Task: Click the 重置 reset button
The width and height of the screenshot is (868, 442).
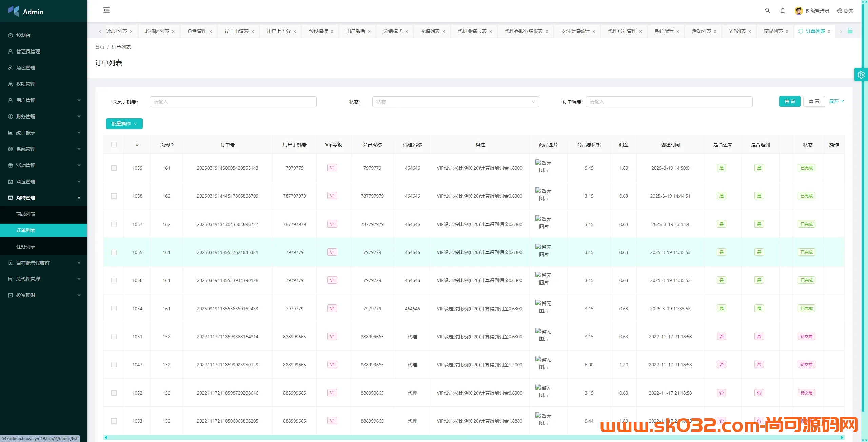Action: coord(814,101)
